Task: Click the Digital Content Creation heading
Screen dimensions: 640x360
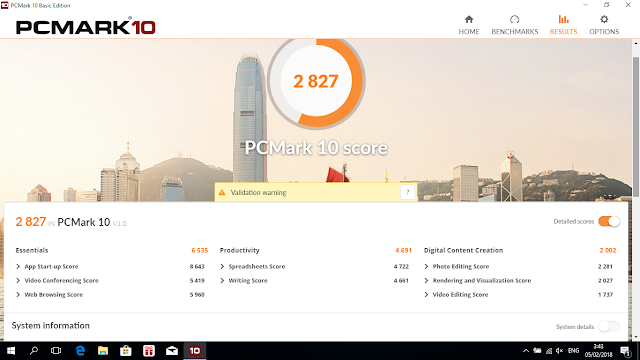Action: (463, 251)
